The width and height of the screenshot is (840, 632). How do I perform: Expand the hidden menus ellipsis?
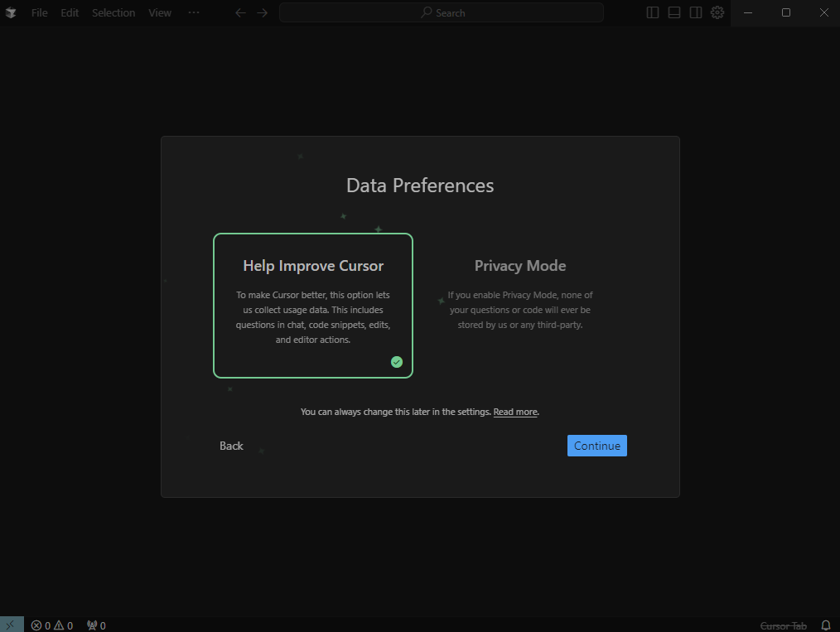[x=194, y=12]
